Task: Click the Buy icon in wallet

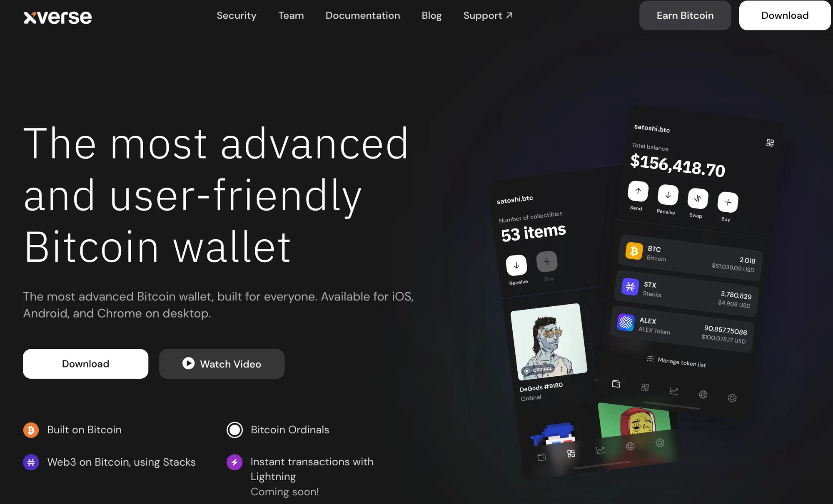Action: click(727, 201)
